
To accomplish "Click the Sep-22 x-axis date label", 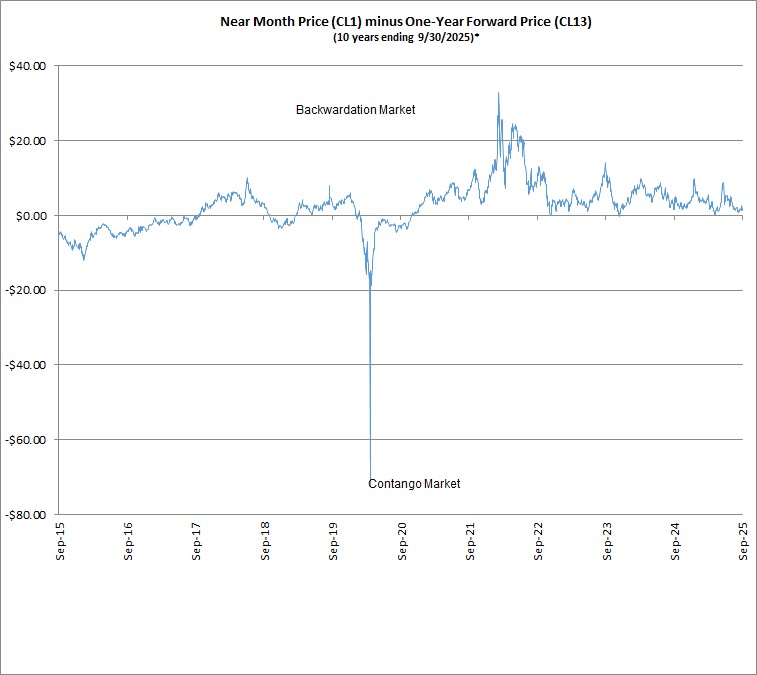I will pyautogui.click(x=539, y=539).
